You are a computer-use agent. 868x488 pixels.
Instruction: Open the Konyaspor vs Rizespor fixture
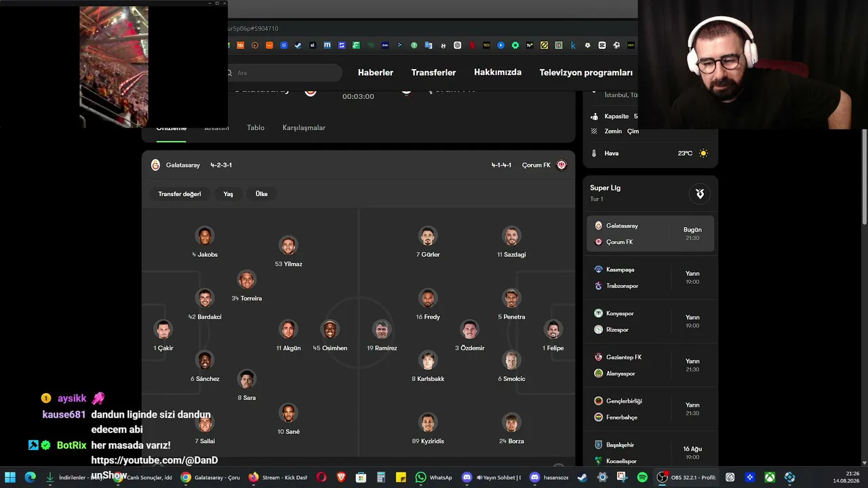pos(650,321)
